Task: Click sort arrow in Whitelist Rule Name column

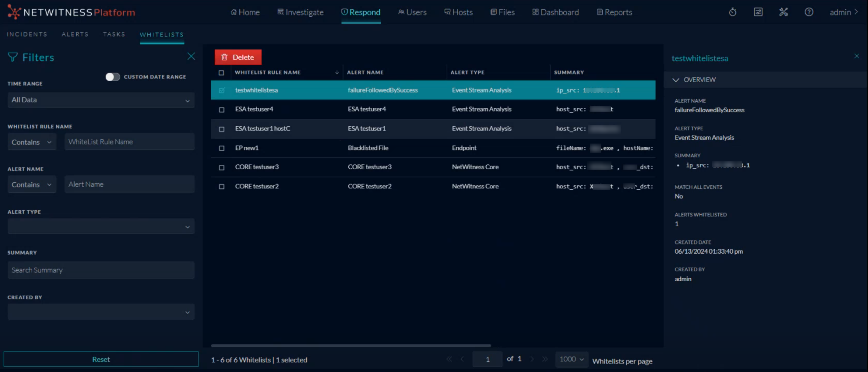Action: 337,73
